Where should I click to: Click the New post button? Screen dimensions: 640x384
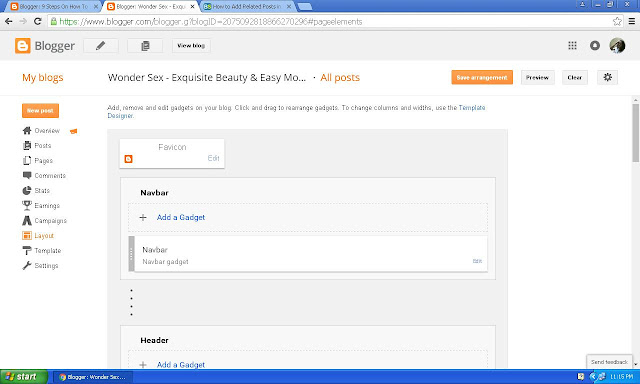click(40, 110)
